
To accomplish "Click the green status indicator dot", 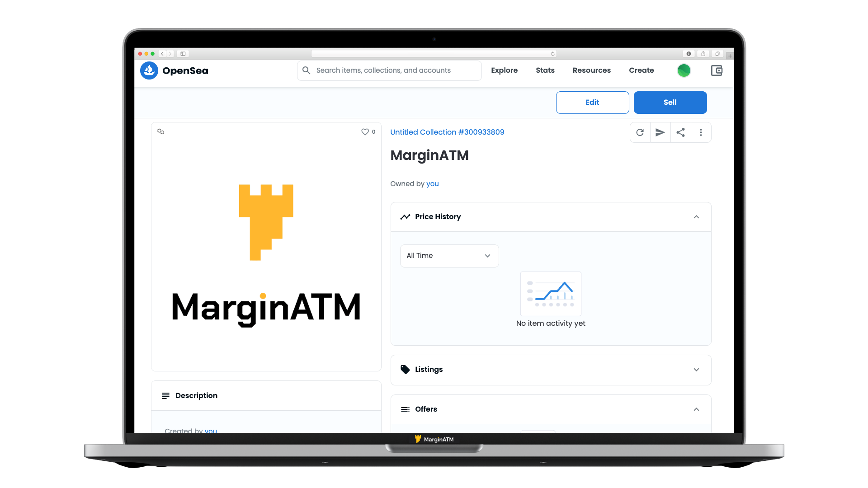I will click(684, 70).
